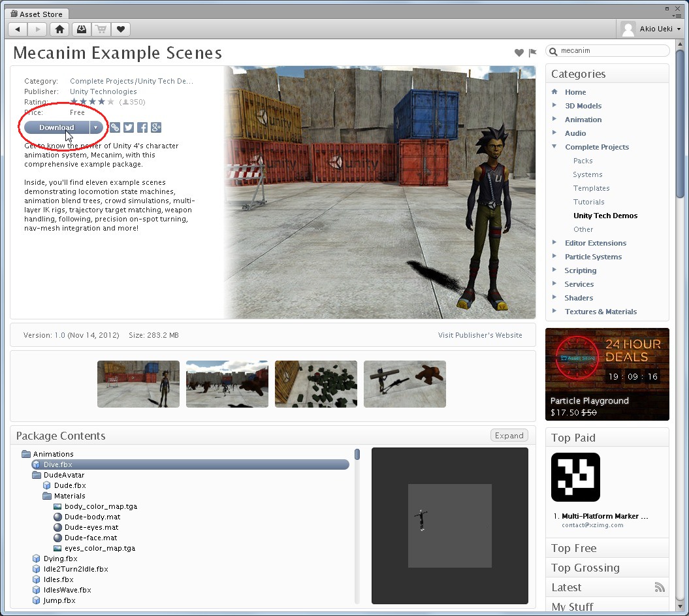Select Dive.fbx in package contents
The width and height of the screenshot is (689, 616).
pos(190,464)
